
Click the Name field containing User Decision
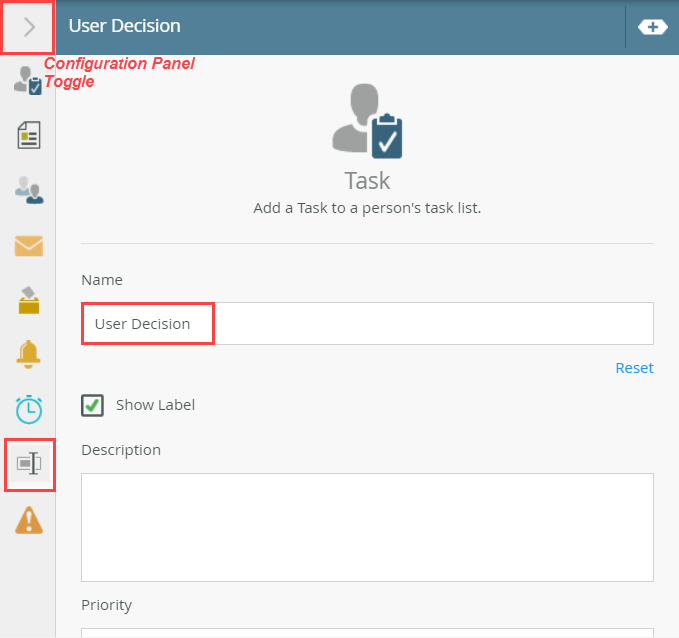(x=367, y=324)
